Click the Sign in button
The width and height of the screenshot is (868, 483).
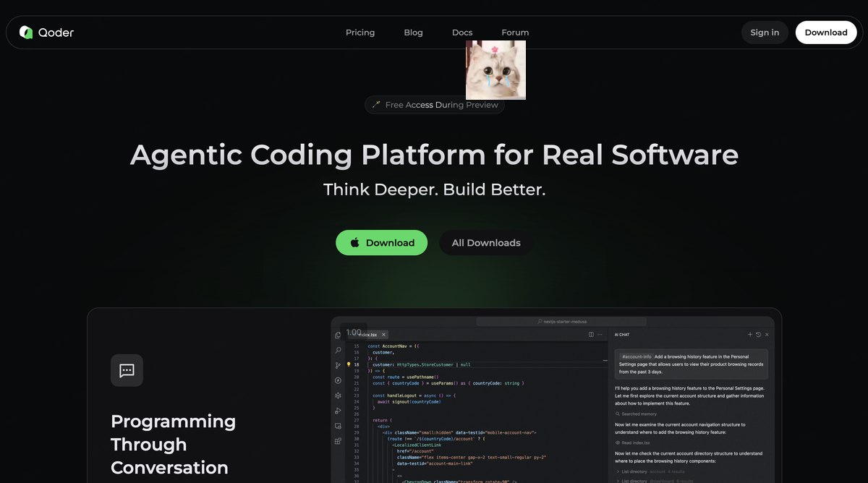pyautogui.click(x=765, y=33)
